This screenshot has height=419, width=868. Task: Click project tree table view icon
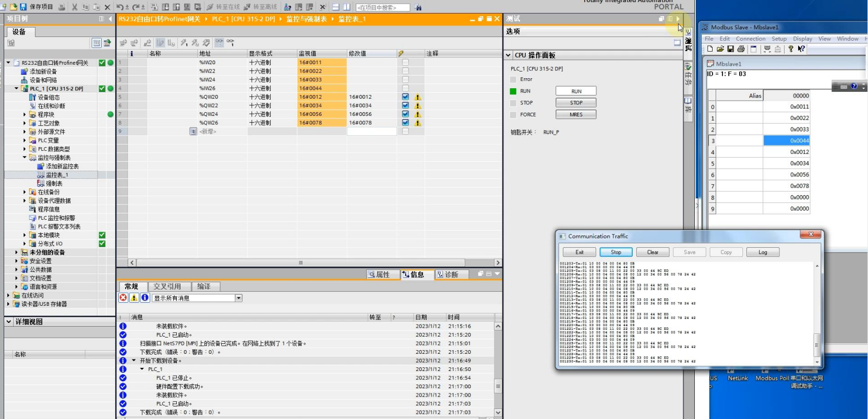97,43
